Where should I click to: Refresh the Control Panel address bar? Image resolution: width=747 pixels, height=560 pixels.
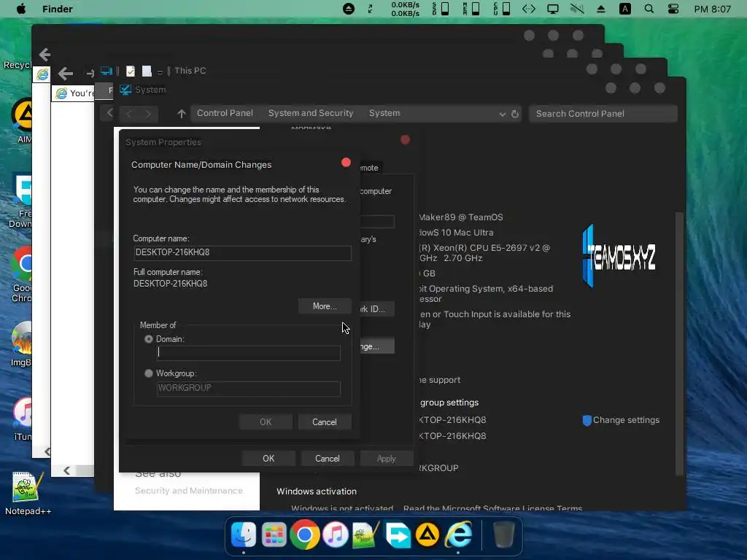point(515,114)
